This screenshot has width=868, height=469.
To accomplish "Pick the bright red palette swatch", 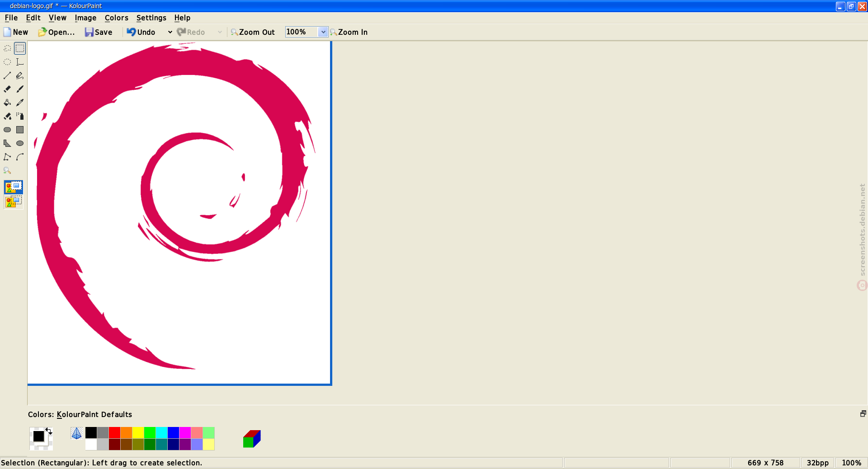I will tap(114, 433).
